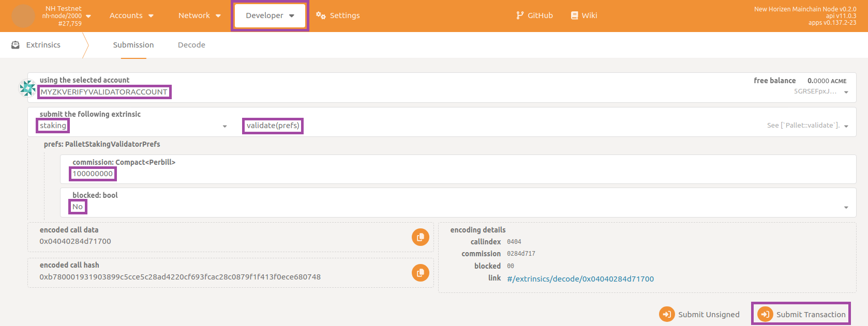Click the copy icon for encoded call data
The height and width of the screenshot is (326, 868).
(x=420, y=237)
